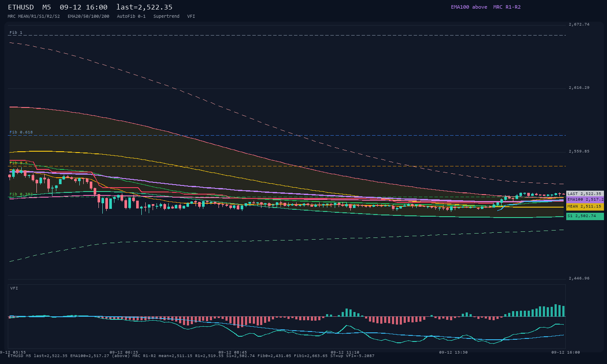
Task: Click the ETHUSD symbol in the chart title
Action: click(21, 7)
